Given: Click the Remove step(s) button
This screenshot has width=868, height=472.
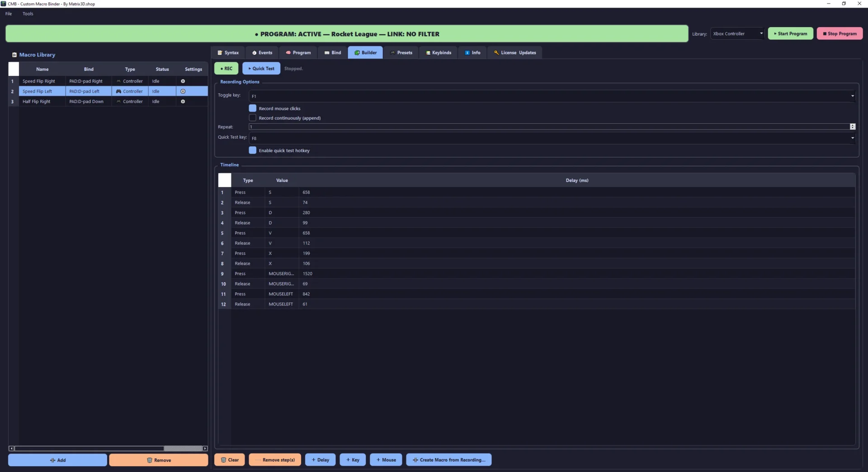Looking at the screenshot, I should click(275, 460).
